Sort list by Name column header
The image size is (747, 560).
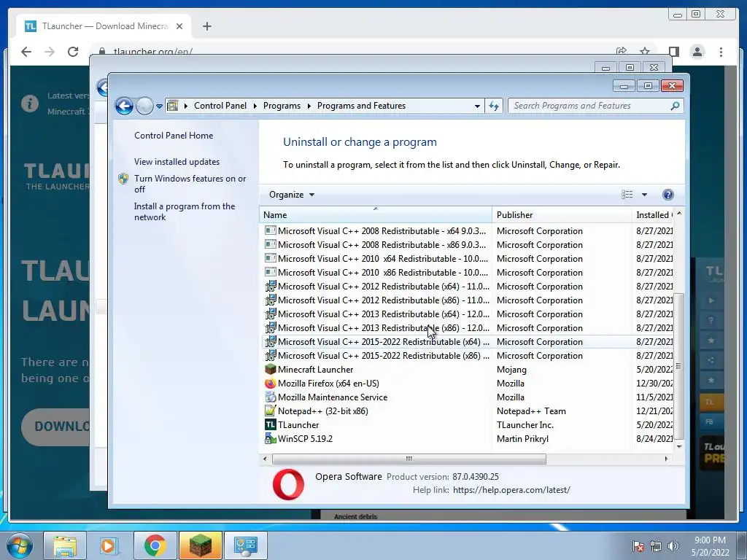(x=376, y=215)
